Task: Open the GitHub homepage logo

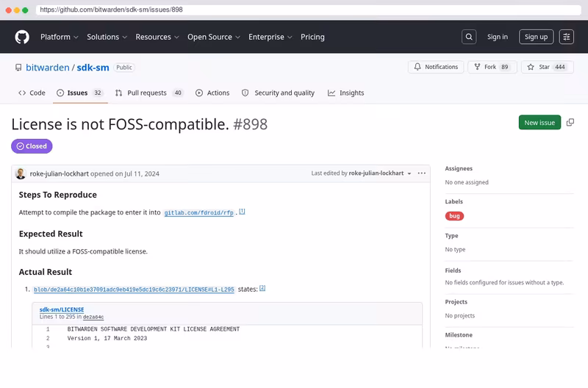Action: [x=22, y=37]
